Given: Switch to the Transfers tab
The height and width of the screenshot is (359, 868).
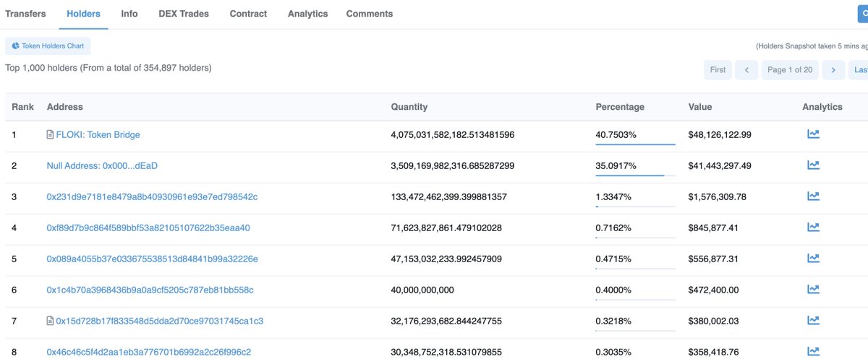Looking at the screenshot, I should 25,14.
